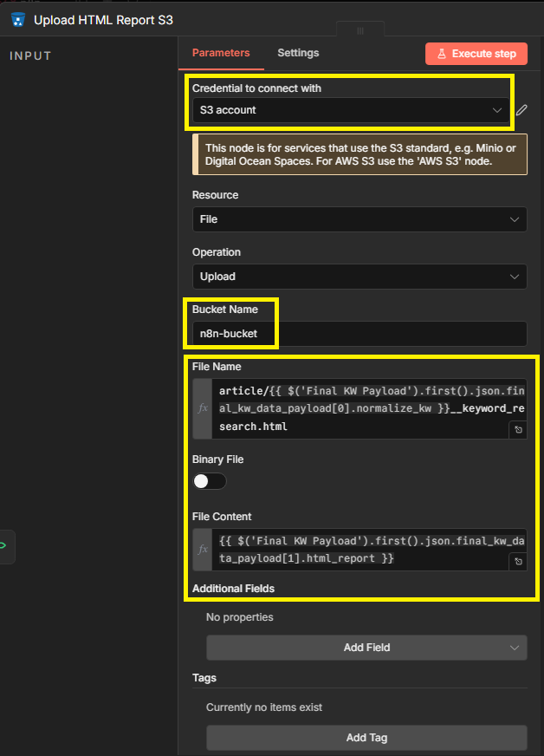Toggle the Binary File switch
544x756 pixels.
tap(210, 481)
